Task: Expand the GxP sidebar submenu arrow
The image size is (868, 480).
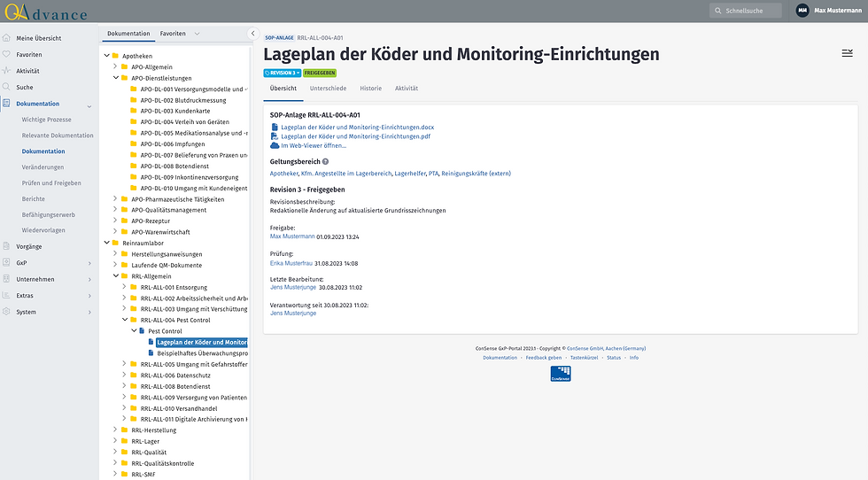Action: [x=89, y=263]
